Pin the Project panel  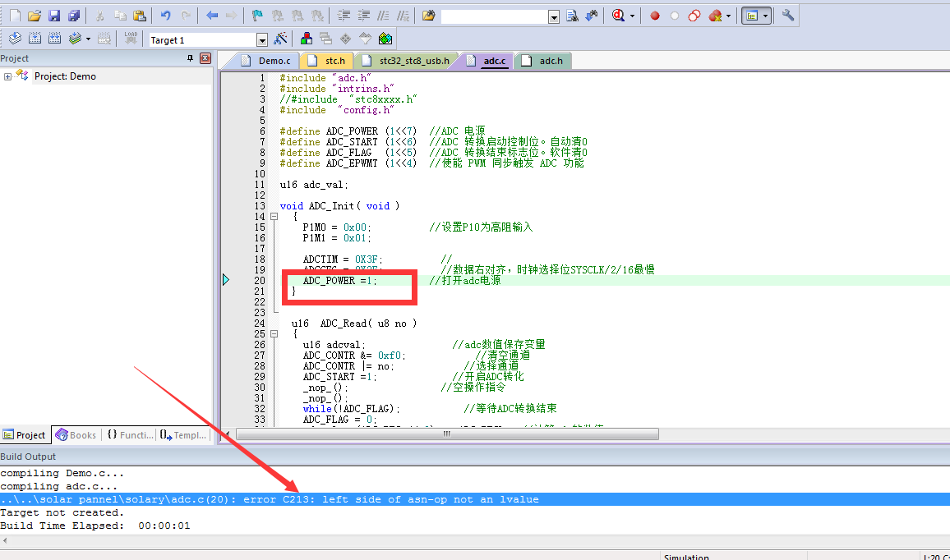click(190, 58)
